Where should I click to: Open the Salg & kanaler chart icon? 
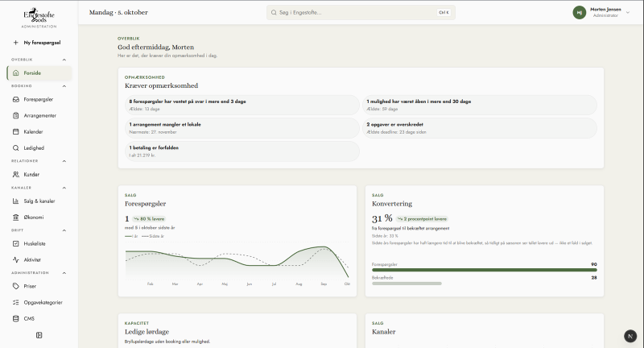(15, 201)
